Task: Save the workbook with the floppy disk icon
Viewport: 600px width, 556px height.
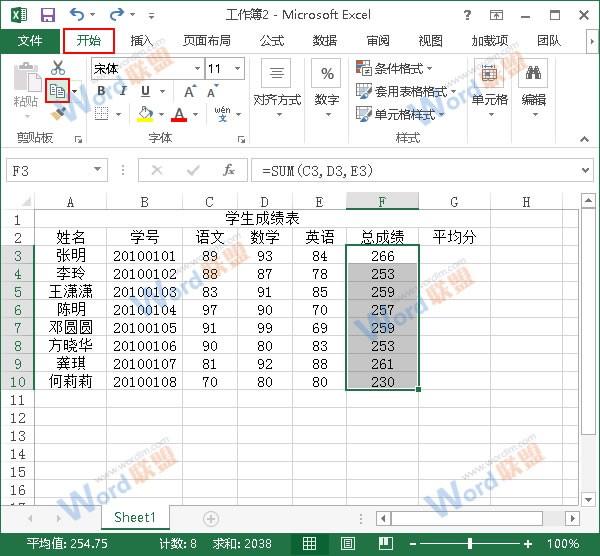Action: click(x=48, y=15)
